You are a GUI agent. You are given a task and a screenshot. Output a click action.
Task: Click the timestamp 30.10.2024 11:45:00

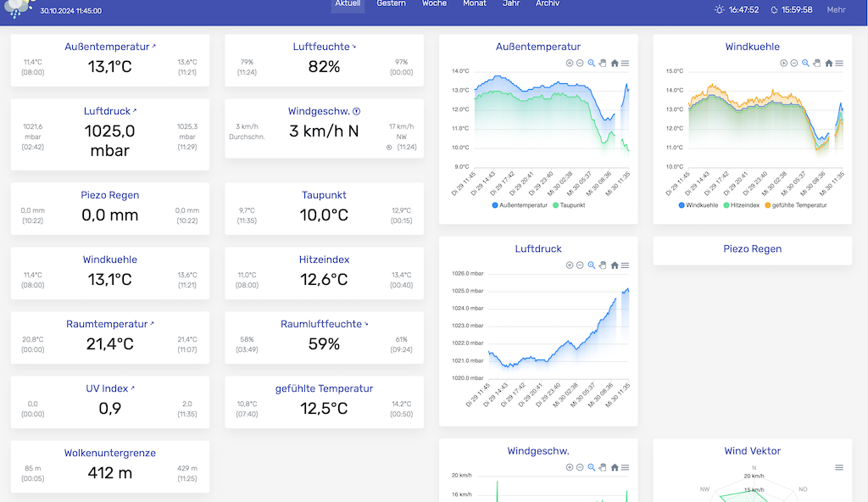71,10
